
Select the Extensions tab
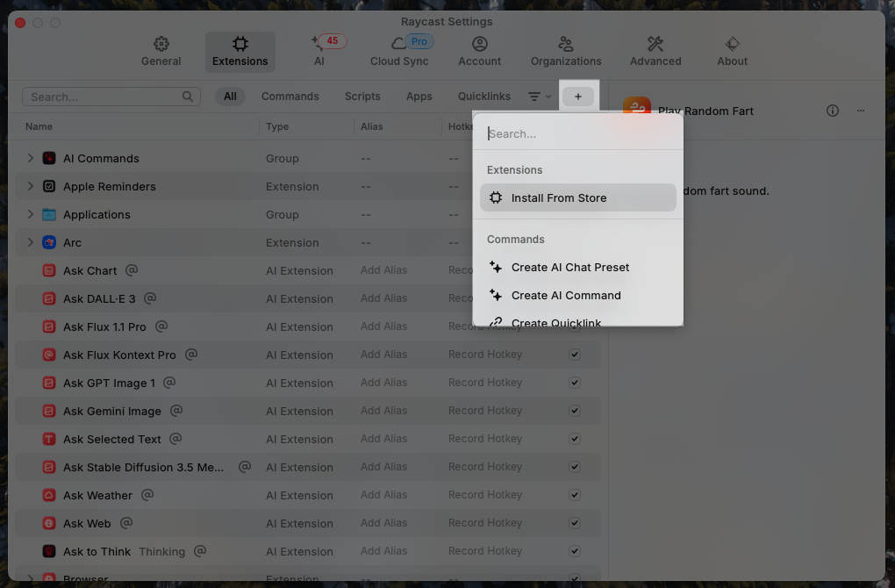click(240, 52)
